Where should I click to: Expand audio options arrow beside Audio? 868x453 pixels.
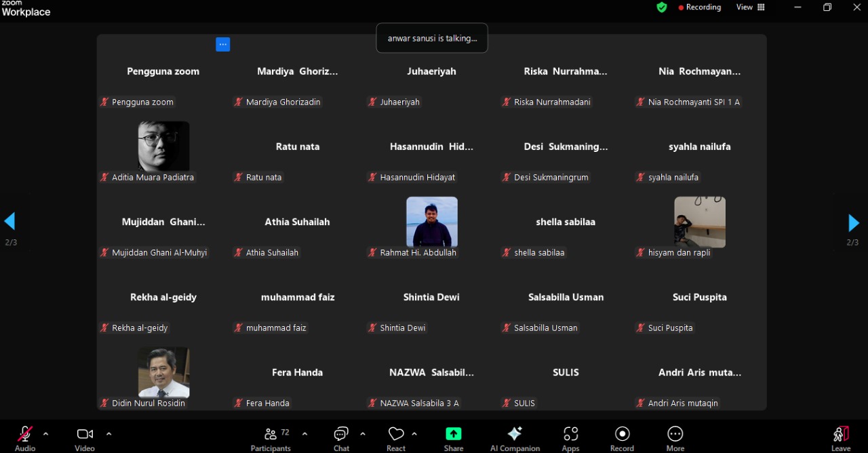click(x=46, y=434)
